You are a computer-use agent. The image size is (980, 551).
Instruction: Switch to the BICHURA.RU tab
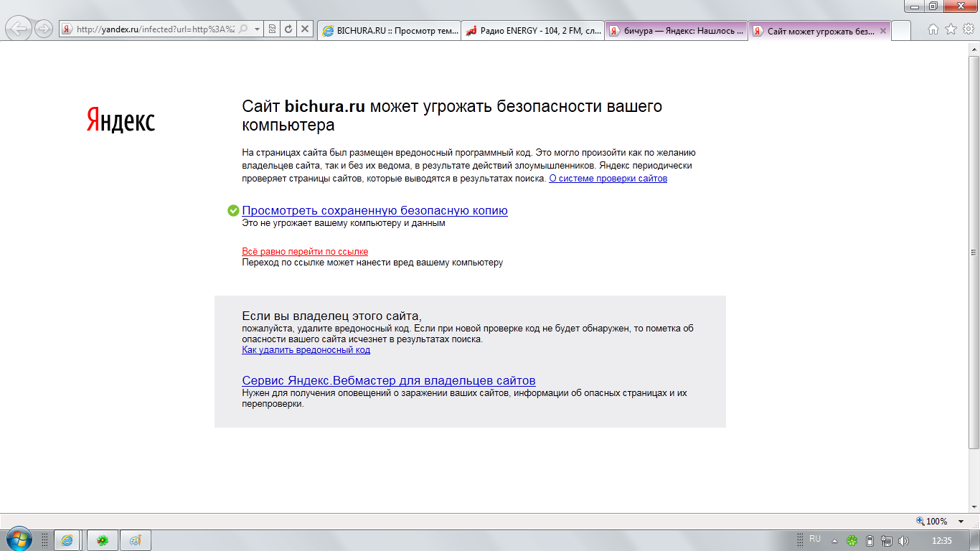pos(389,31)
